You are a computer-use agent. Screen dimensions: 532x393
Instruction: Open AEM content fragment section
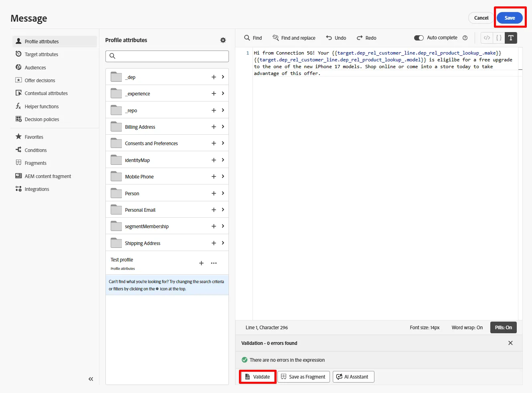55,176
